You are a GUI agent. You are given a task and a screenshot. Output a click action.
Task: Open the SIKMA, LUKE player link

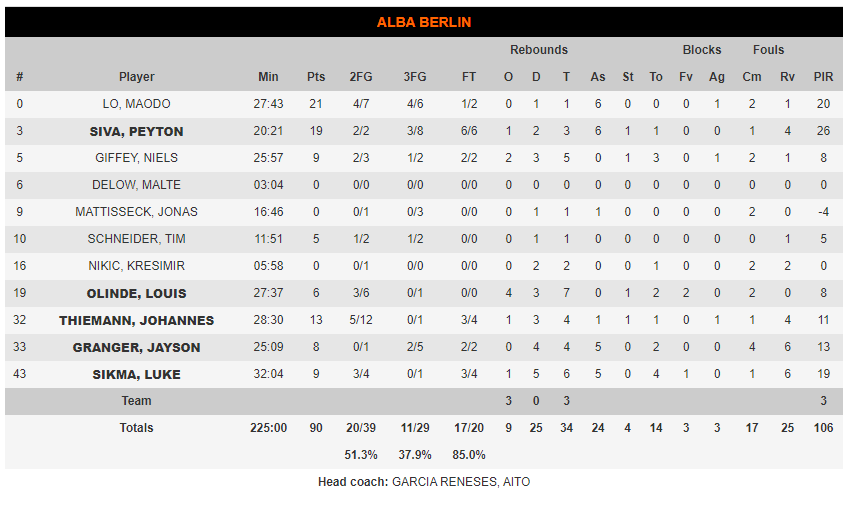click(x=136, y=374)
